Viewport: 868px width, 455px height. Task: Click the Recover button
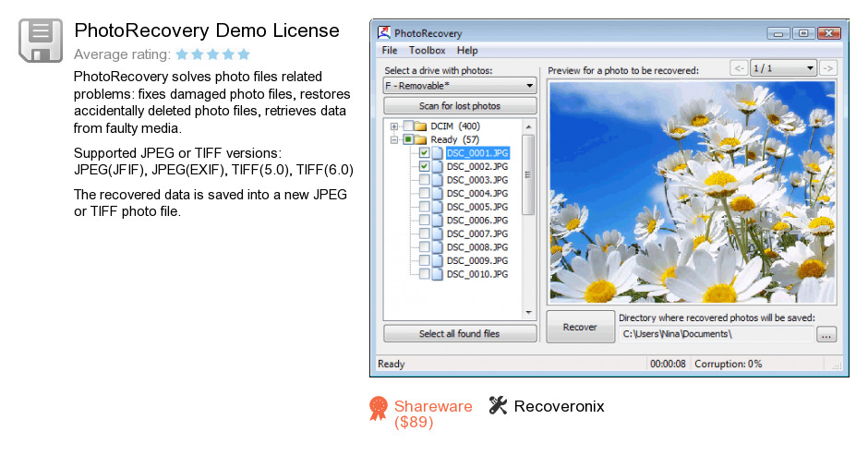click(580, 327)
